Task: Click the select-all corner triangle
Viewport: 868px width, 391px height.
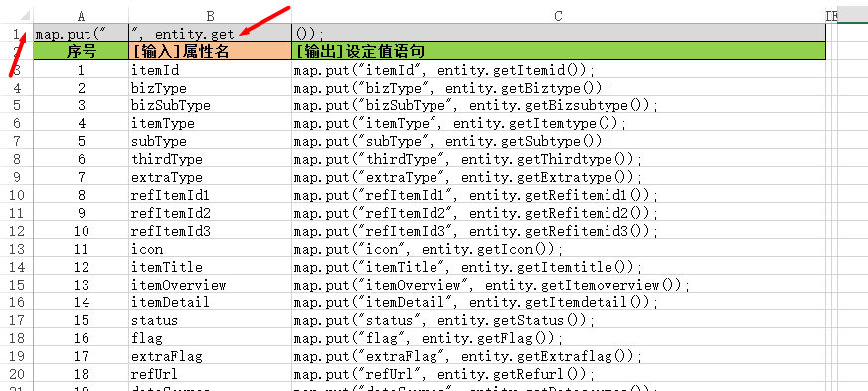Action: click(x=25, y=16)
